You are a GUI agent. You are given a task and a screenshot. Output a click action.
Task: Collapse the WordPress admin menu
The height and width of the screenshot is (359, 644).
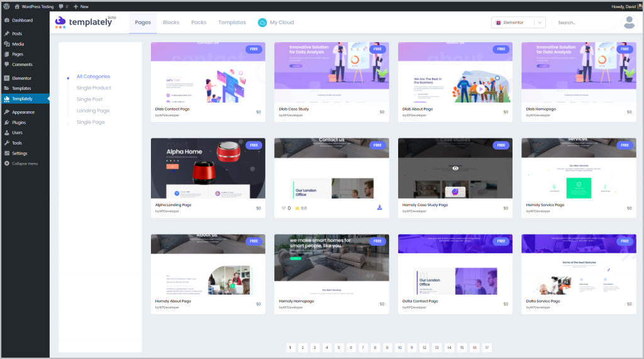25,163
